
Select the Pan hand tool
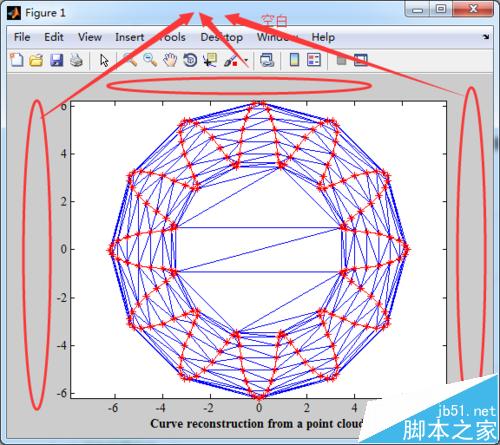coord(170,60)
